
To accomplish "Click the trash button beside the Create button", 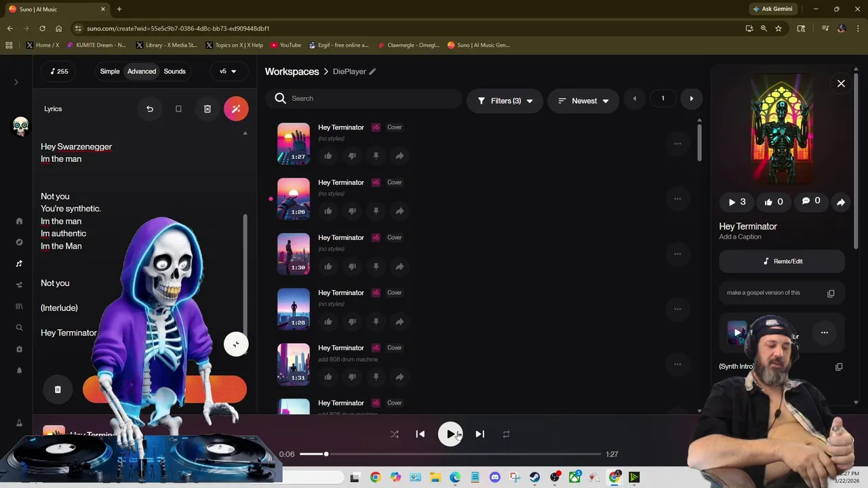I will (x=58, y=389).
